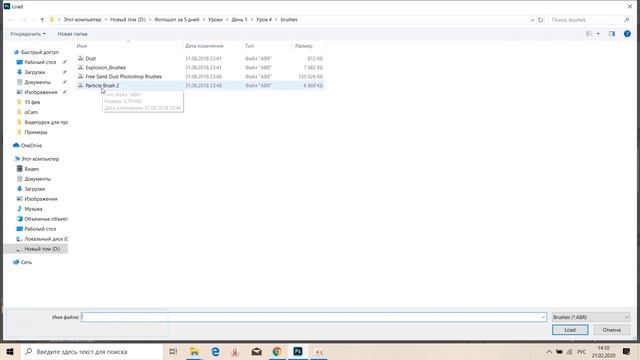Screen dimensions: 640x360
Task: Open the help question mark icon
Action: [627, 34]
